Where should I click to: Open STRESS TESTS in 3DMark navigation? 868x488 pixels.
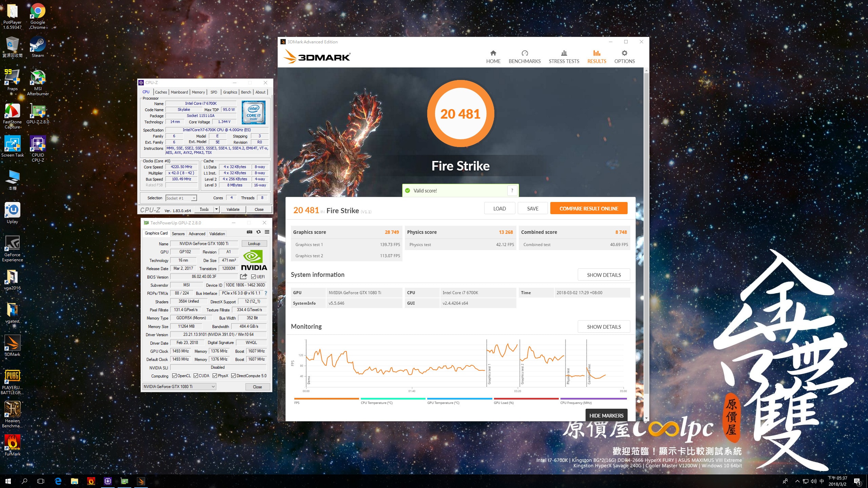coord(564,57)
